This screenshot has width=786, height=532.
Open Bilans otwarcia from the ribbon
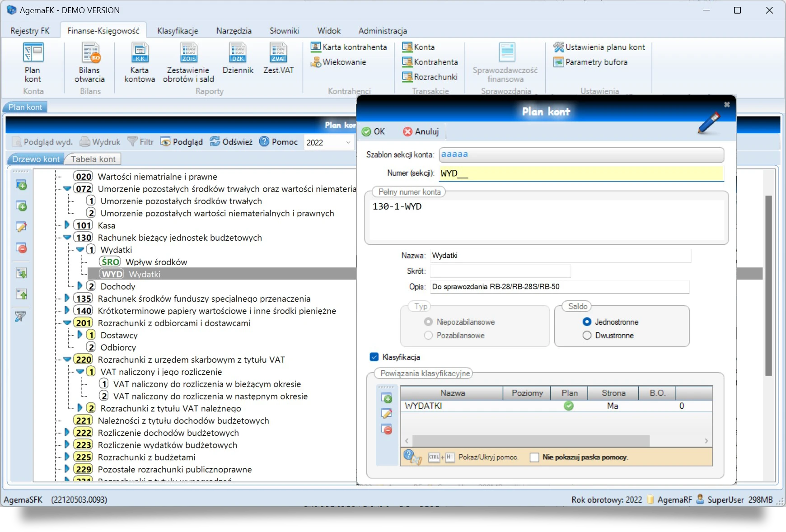point(89,62)
